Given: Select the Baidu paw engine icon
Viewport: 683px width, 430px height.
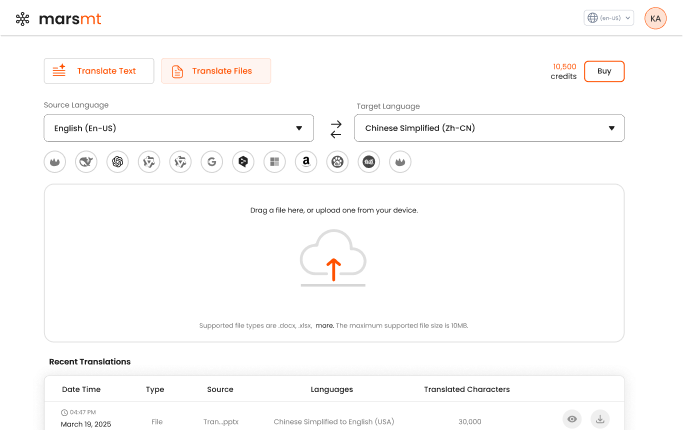Looking at the screenshot, I should click(335, 161).
